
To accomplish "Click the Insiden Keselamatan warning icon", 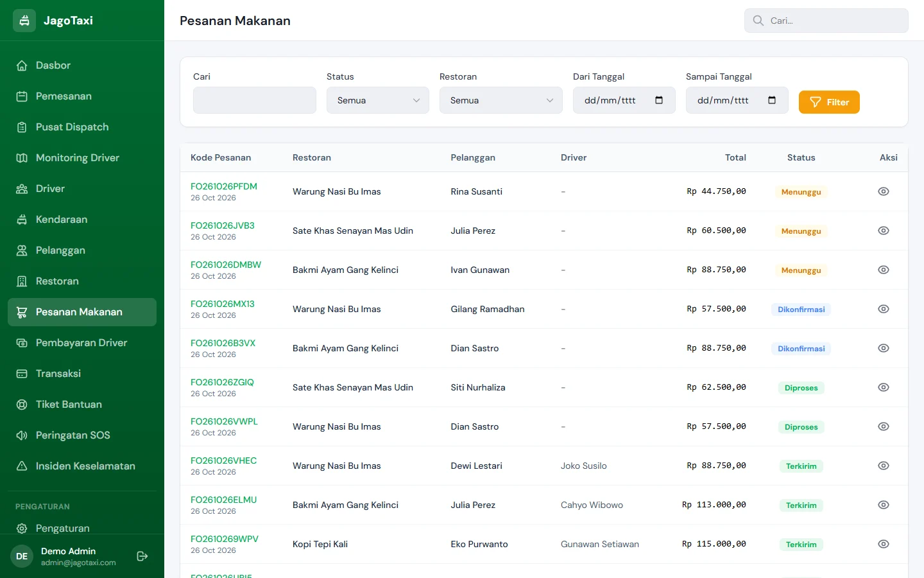I will [22, 466].
